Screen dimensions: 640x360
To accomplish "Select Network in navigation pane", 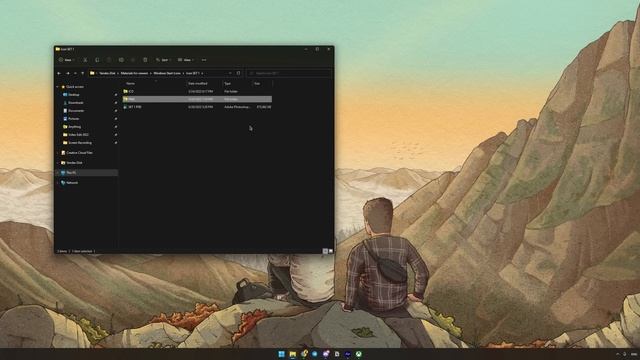I will (72, 183).
